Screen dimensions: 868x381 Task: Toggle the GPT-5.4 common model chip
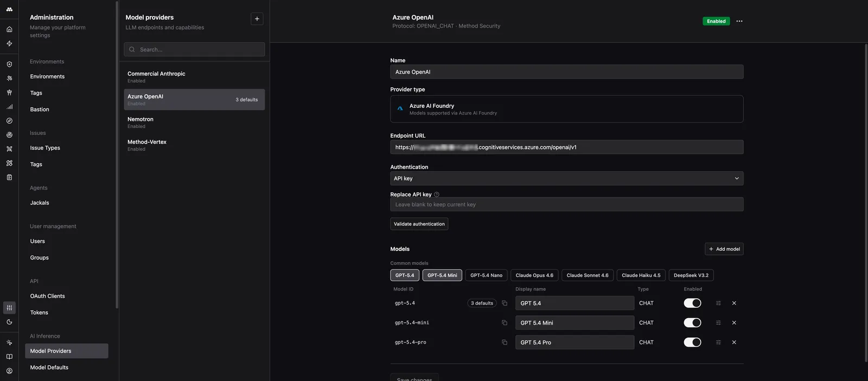405,275
